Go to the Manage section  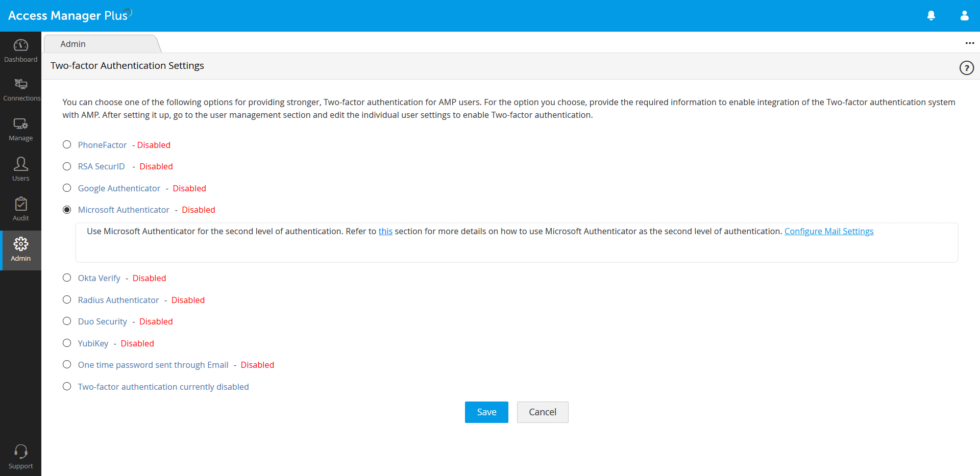20,130
